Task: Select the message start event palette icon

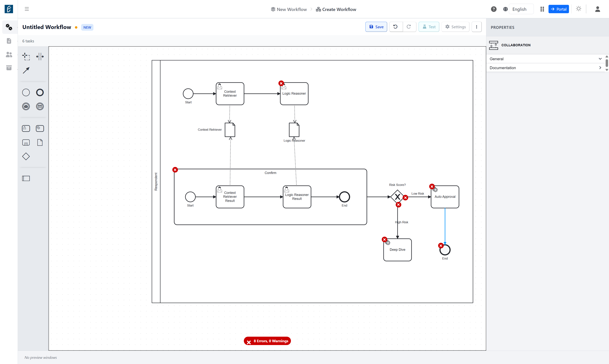Action: (26, 107)
